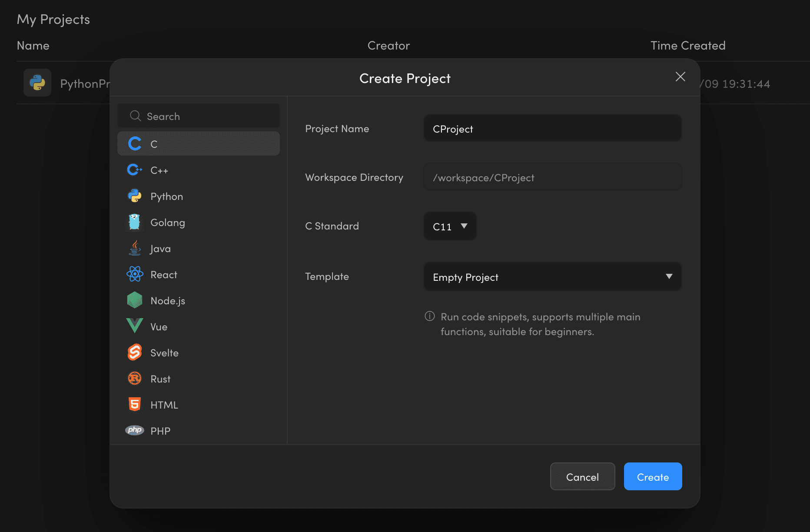Click the HTML5 shield icon
This screenshot has width=810, height=532.
(x=134, y=404)
